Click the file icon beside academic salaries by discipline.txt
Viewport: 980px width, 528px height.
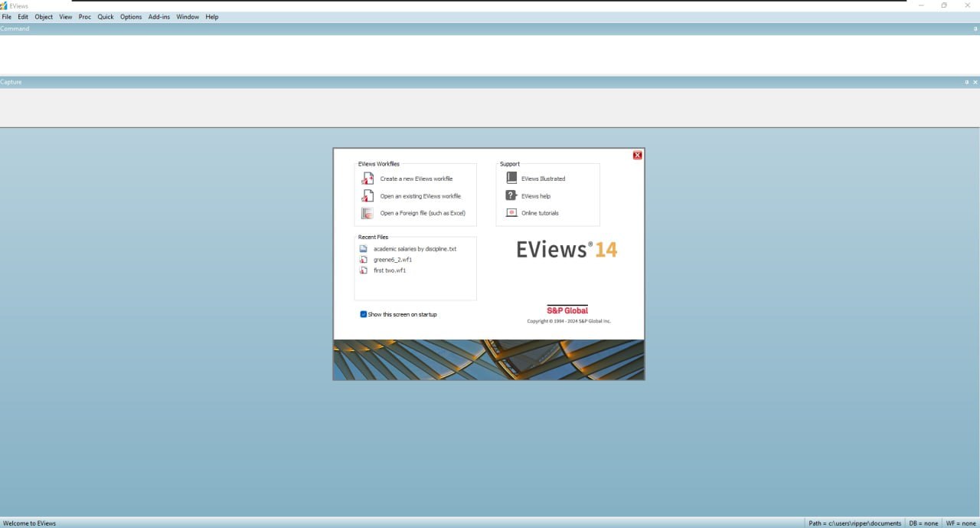364,249
